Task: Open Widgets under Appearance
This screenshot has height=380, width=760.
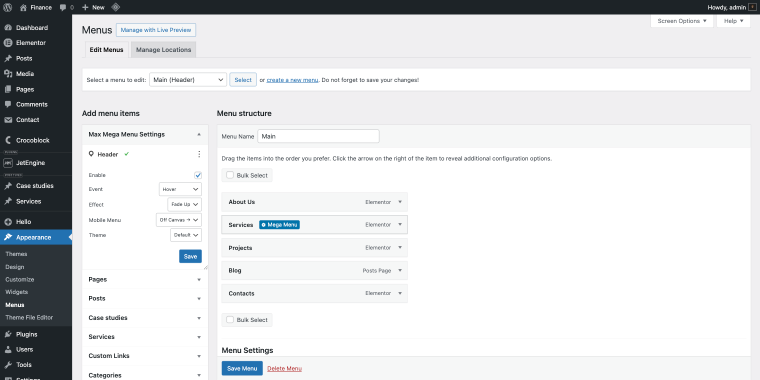Action: pos(16,292)
